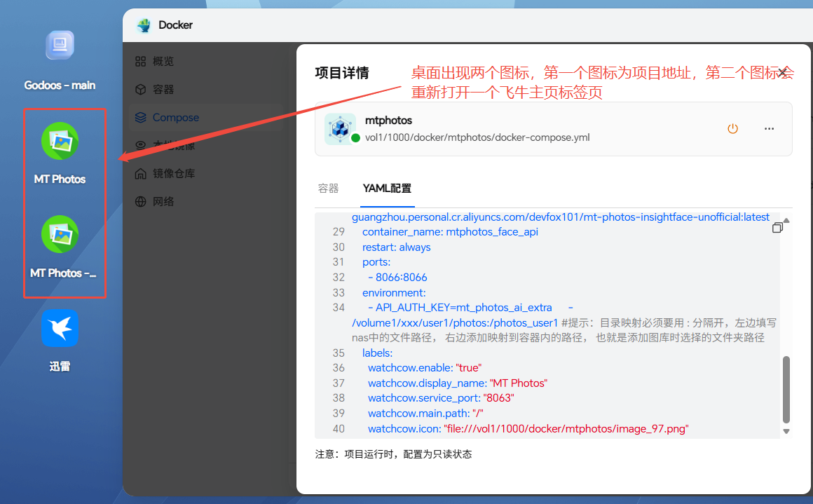This screenshot has height=504, width=813.
Task: Click the watchcow.display_name "MT Photos" line
Action: 458,383
